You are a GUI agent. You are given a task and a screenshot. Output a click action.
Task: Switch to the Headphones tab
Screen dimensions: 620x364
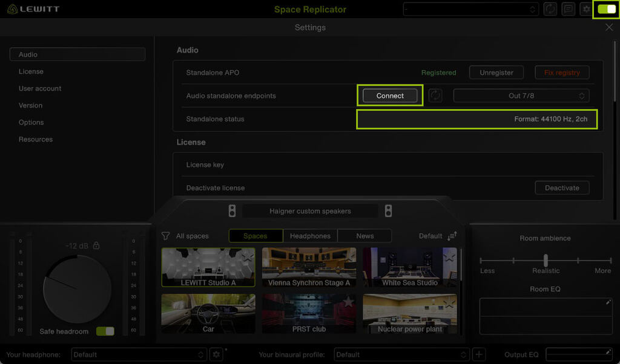pos(310,236)
